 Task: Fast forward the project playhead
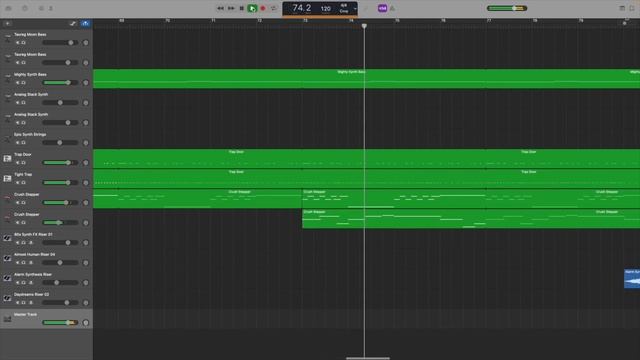231,8
